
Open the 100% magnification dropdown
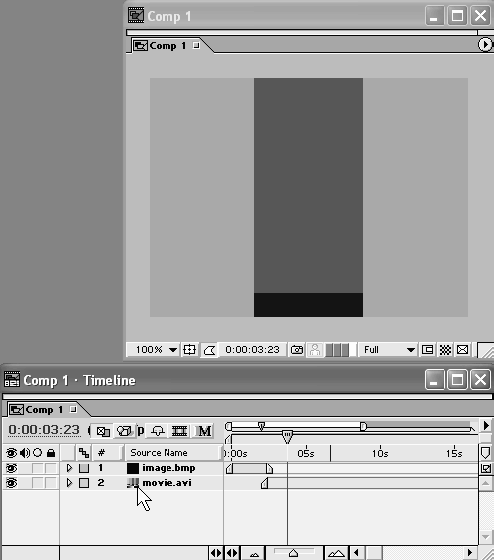point(154,350)
